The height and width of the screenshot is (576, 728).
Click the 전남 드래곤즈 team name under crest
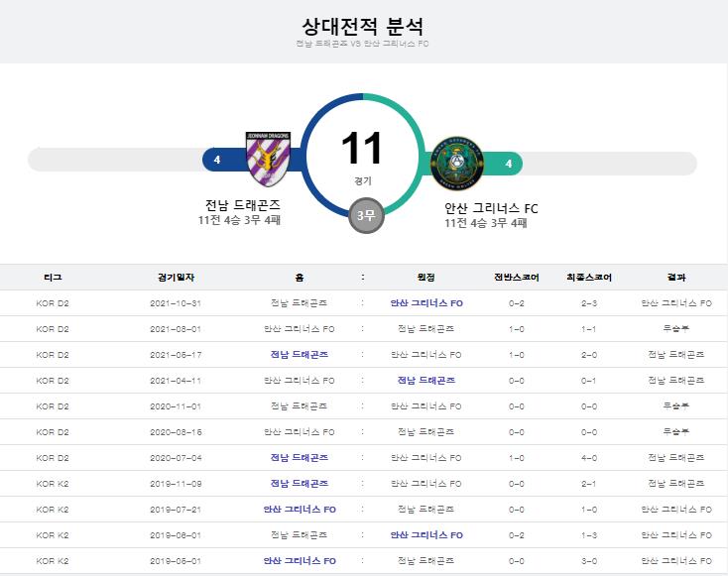243,204
